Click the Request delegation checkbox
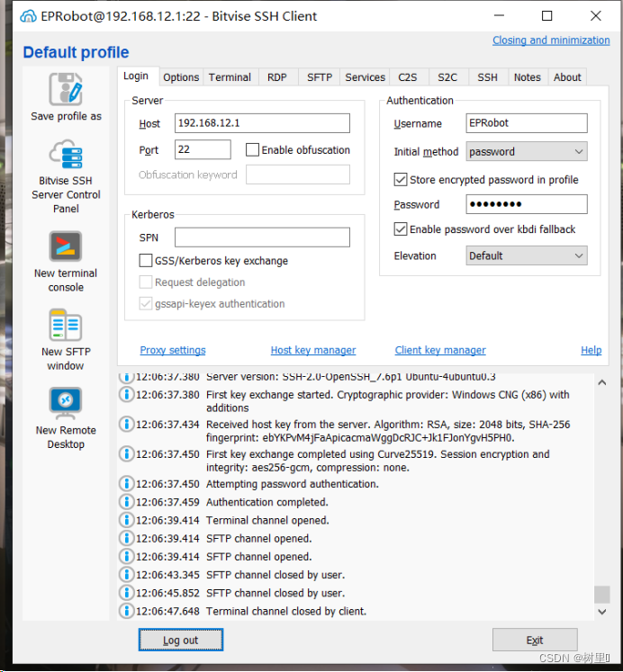Image resolution: width=623 pixels, height=672 pixels. [x=146, y=282]
